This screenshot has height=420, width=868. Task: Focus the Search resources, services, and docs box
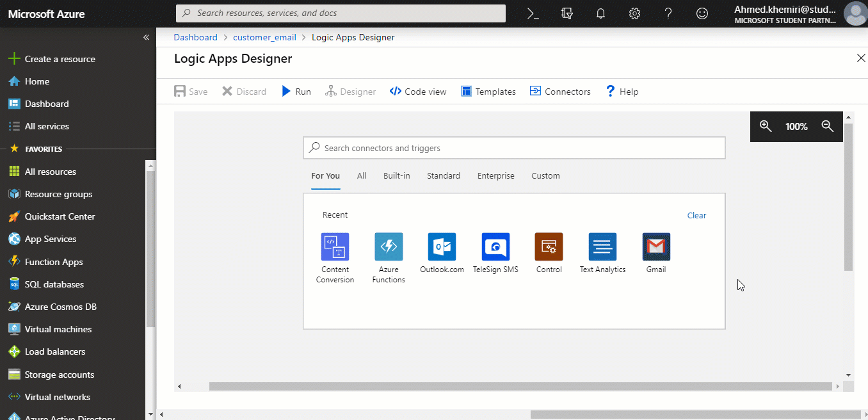[341, 13]
